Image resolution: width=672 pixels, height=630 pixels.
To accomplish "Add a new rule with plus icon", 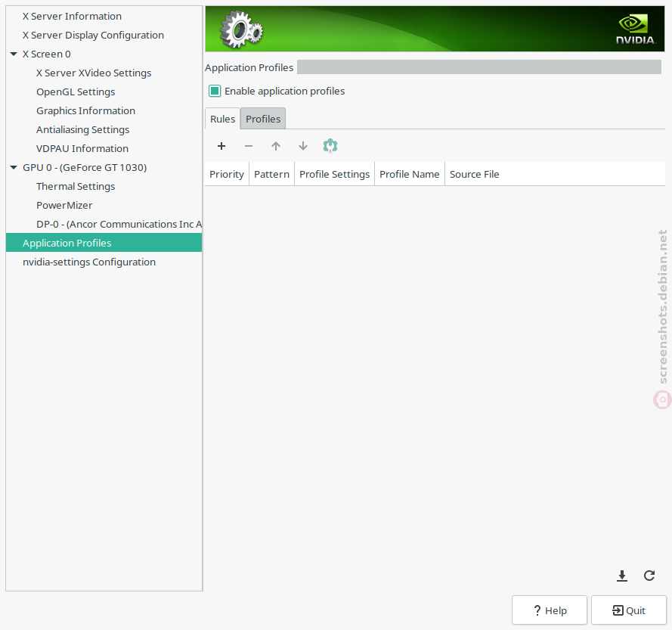I will point(221,146).
